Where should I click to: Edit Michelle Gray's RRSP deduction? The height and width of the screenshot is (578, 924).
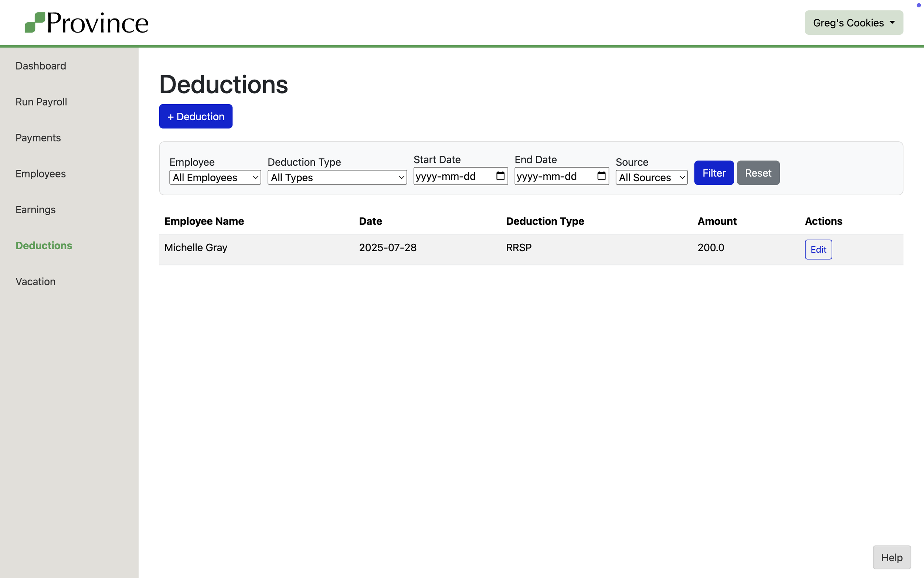818,249
